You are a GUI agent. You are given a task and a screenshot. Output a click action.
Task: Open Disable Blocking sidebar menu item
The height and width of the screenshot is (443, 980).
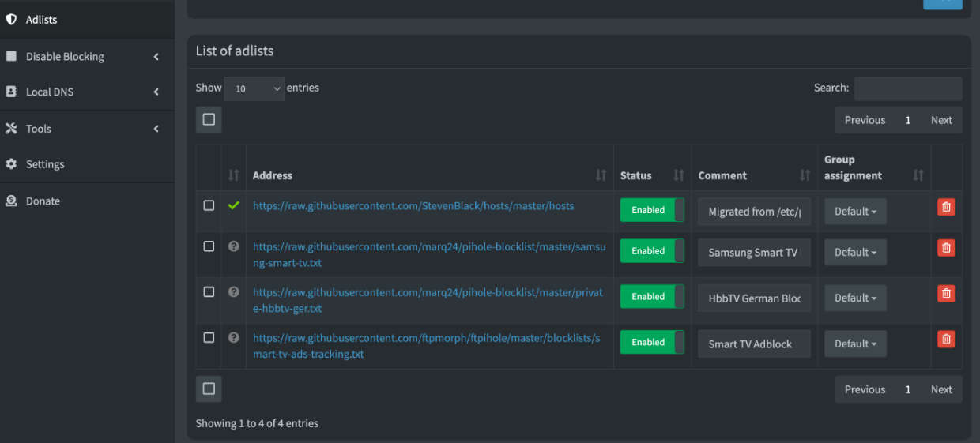tap(87, 56)
